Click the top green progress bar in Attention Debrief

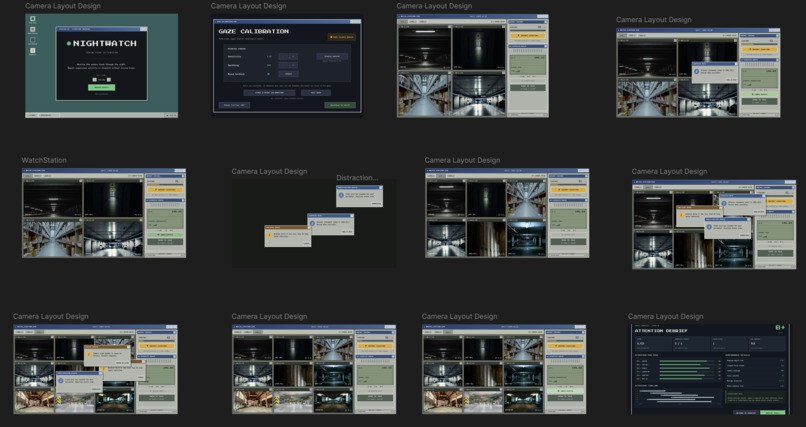pos(683,361)
